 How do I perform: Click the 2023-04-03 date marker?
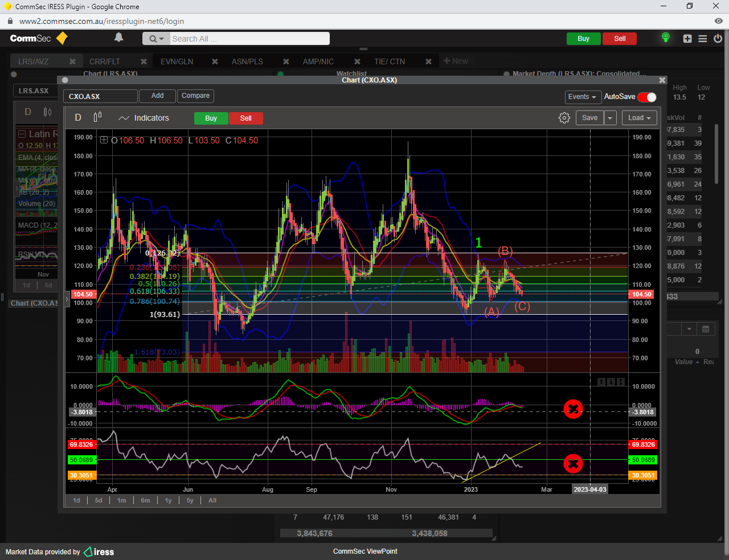pyautogui.click(x=590, y=489)
